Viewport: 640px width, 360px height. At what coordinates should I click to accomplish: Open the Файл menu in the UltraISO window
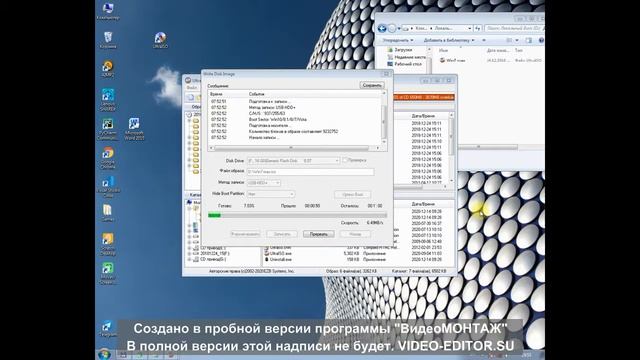tap(192, 88)
